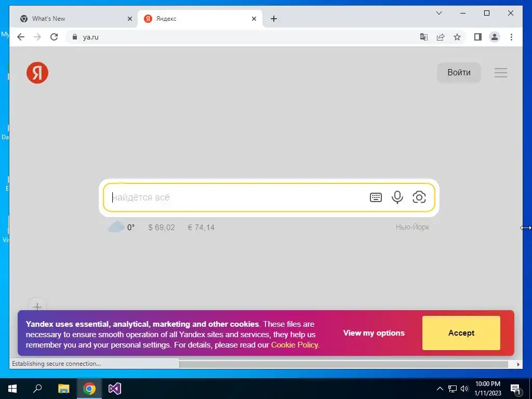Bookmark this tab with star icon
The height and width of the screenshot is (399, 532).
point(457,37)
